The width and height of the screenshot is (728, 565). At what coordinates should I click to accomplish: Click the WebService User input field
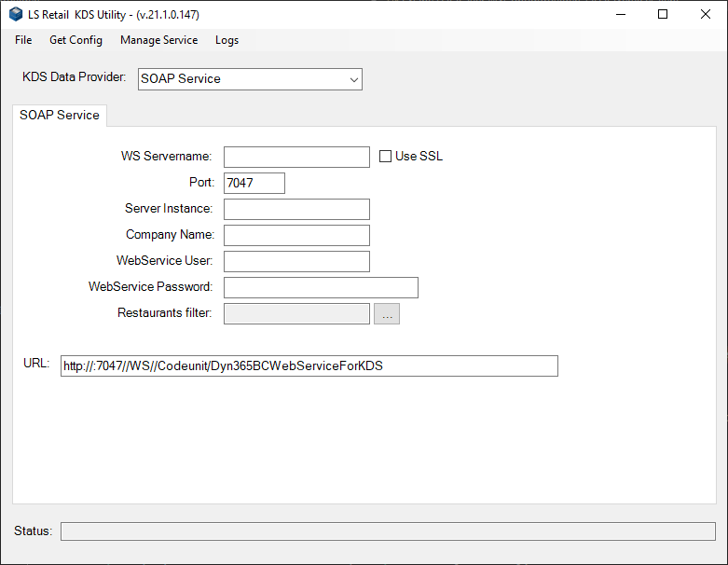(296, 261)
